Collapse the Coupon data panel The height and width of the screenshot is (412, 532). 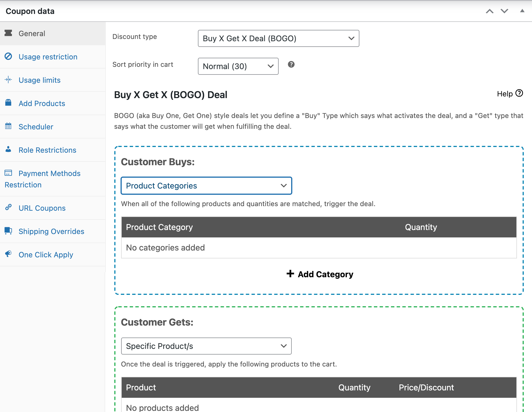point(522,11)
